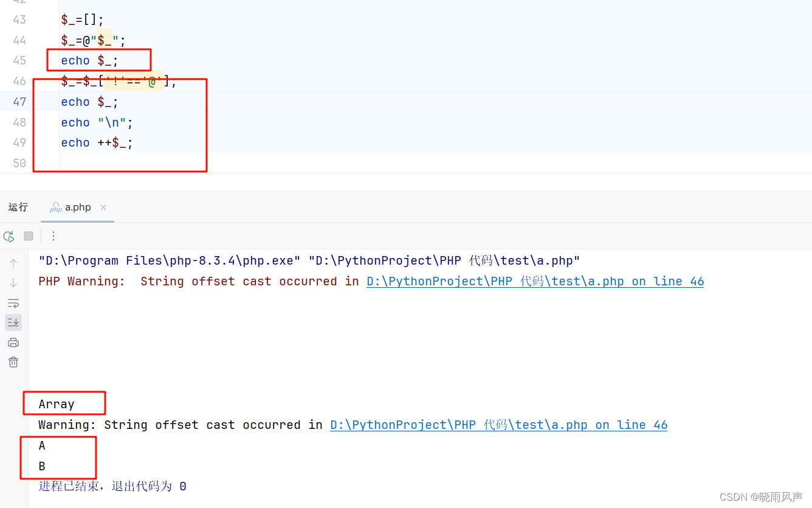812x508 pixels.
Task: Click the Array output text
Action: (57, 404)
